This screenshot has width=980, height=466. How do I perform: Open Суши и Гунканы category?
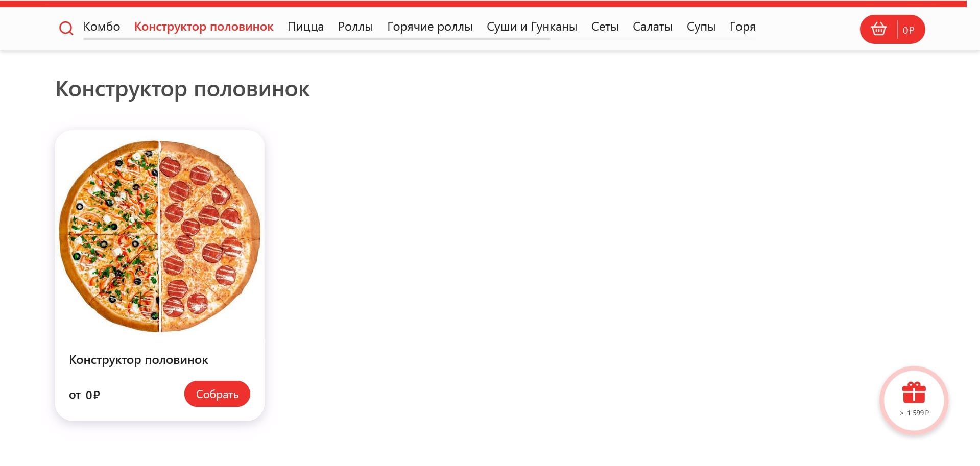coord(532,27)
